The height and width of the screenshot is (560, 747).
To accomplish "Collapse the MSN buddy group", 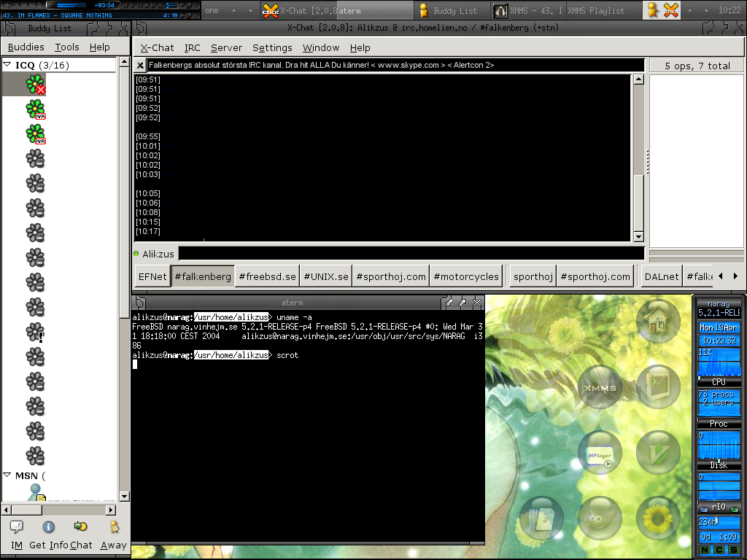I will click(x=7, y=476).
